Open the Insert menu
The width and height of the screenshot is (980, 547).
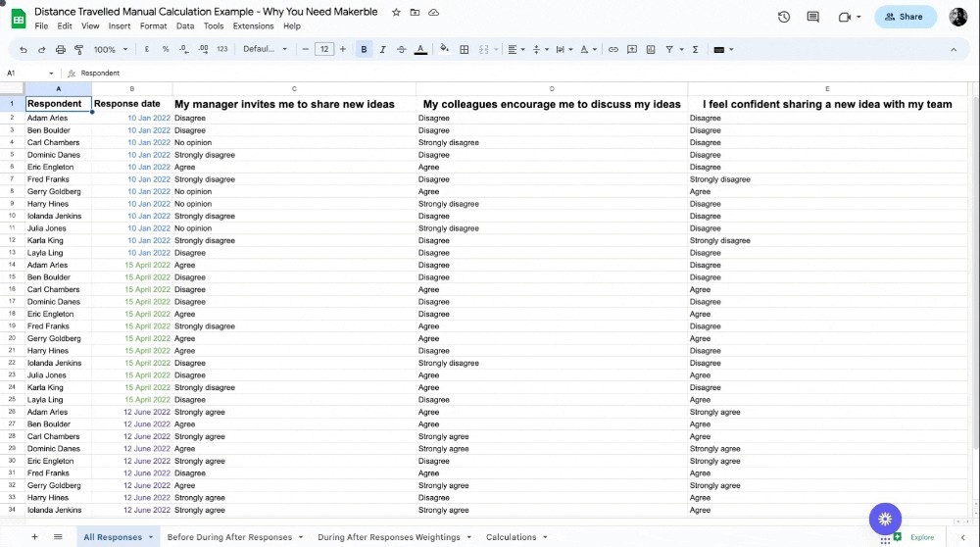point(120,26)
